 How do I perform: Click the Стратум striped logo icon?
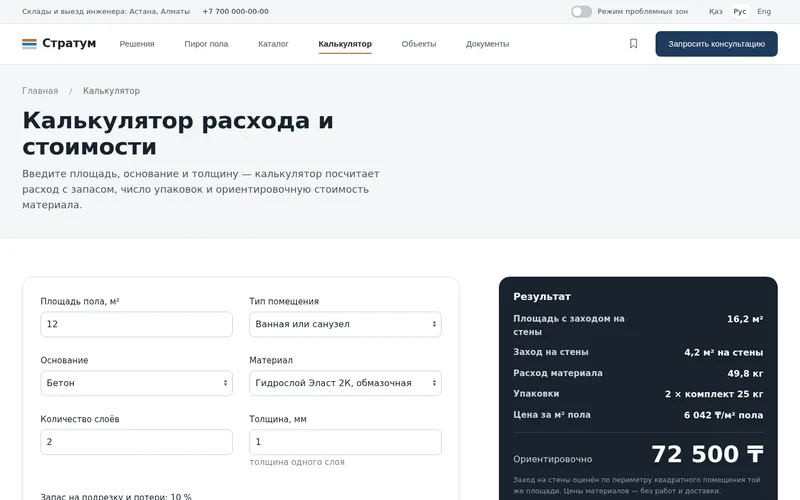click(x=30, y=44)
